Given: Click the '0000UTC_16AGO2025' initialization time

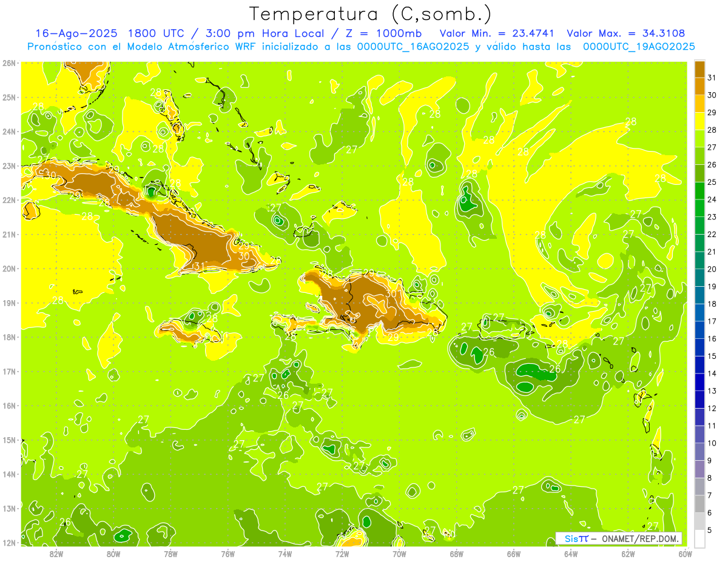Looking at the screenshot, I should click(x=413, y=47).
